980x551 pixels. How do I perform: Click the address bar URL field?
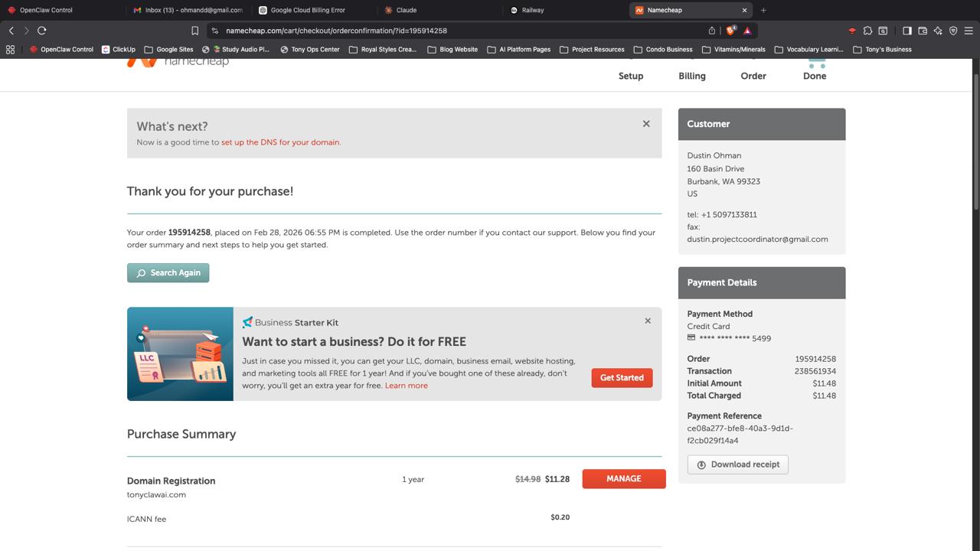pyautogui.click(x=459, y=31)
